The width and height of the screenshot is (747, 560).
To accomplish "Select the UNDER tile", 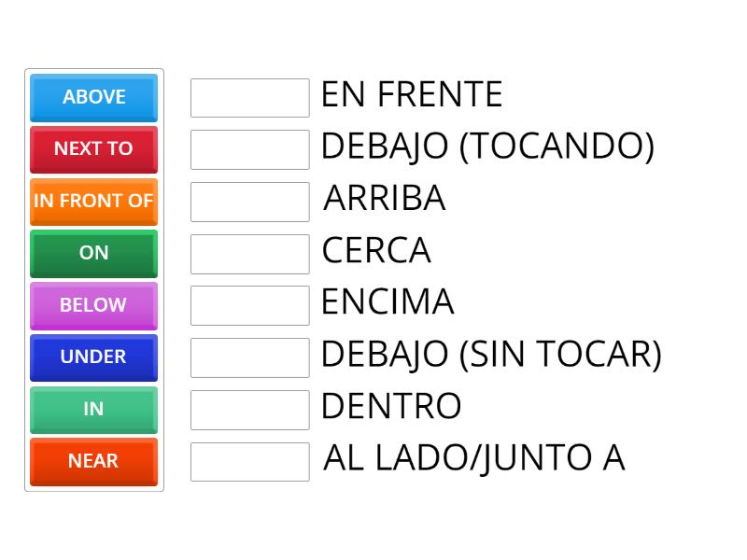I will point(93,357).
